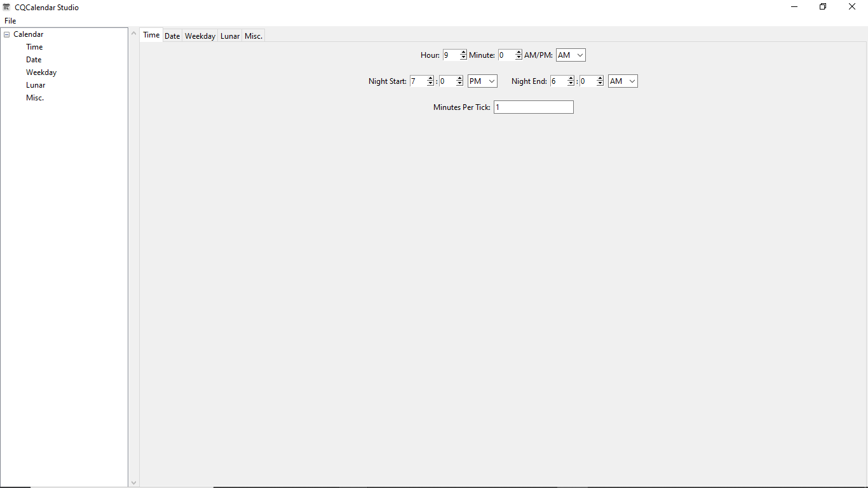Decrease the Minute value with down arrow
The height and width of the screenshot is (488, 868).
519,58
